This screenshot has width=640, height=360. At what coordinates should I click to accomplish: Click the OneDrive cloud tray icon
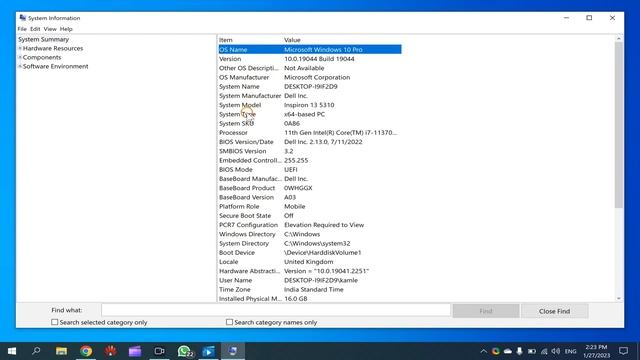click(x=508, y=351)
